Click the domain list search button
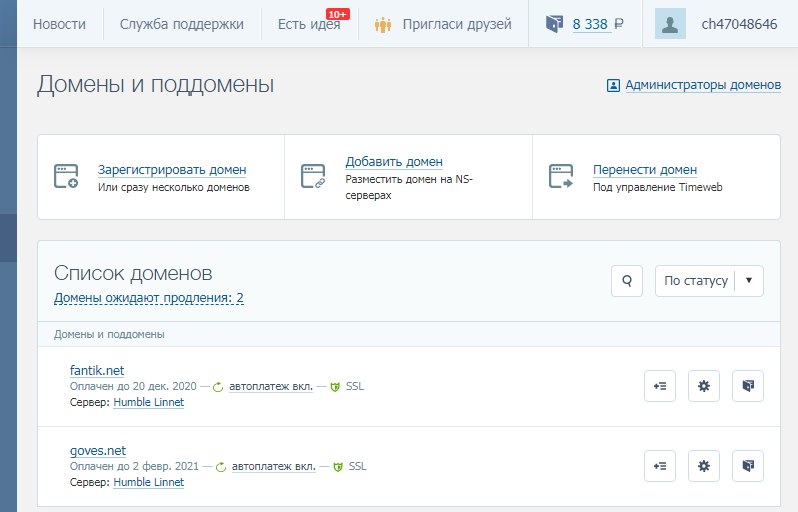The width and height of the screenshot is (798, 512). 626,280
